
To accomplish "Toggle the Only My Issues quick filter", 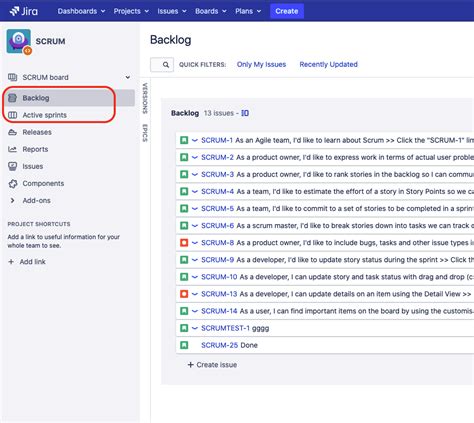I will 261,65.
